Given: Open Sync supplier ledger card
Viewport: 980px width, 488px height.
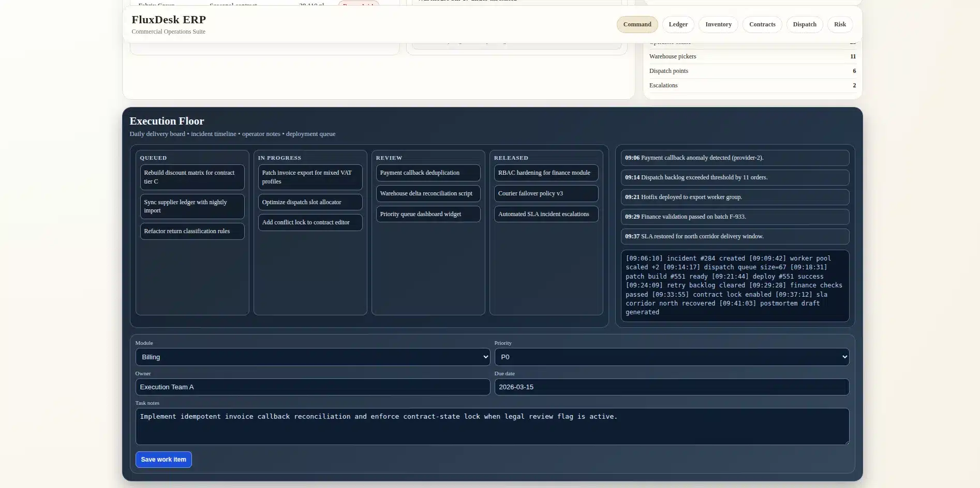Looking at the screenshot, I should point(192,206).
